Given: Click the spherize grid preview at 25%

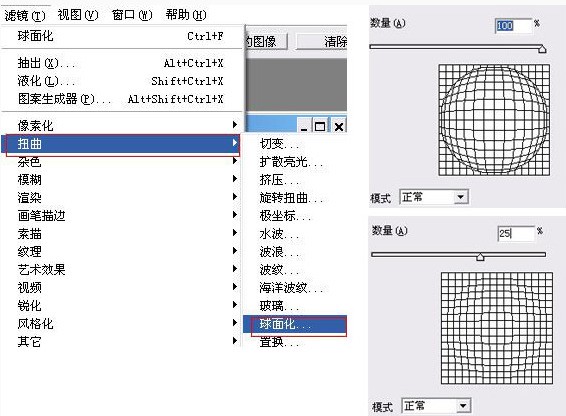Looking at the screenshot, I should click(497, 328).
